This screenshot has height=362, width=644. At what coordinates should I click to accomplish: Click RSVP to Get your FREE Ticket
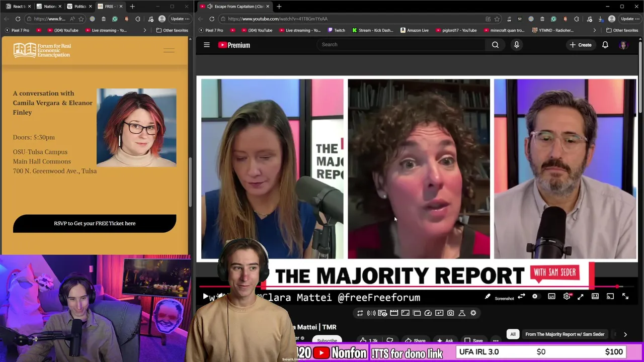click(x=95, y=223)
